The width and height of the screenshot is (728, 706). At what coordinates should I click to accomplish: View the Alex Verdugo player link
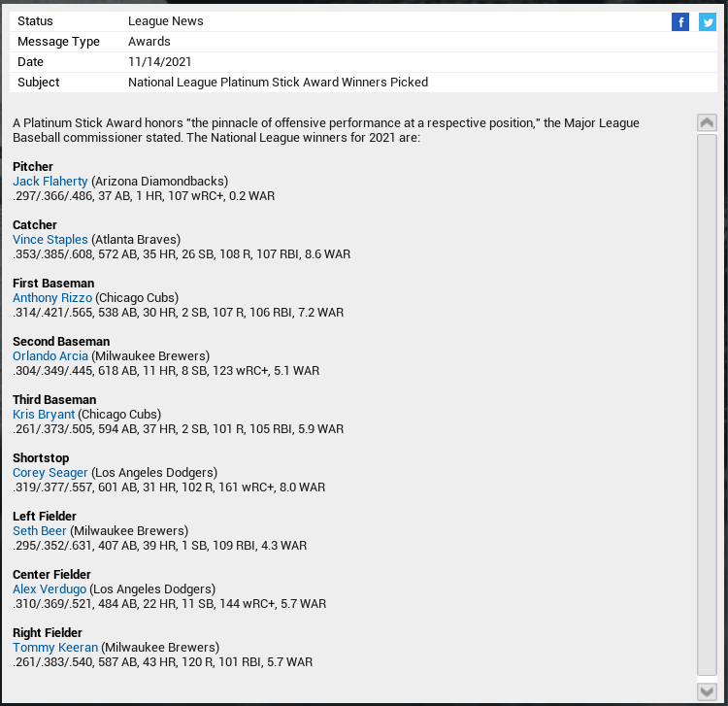click(50, 589)
